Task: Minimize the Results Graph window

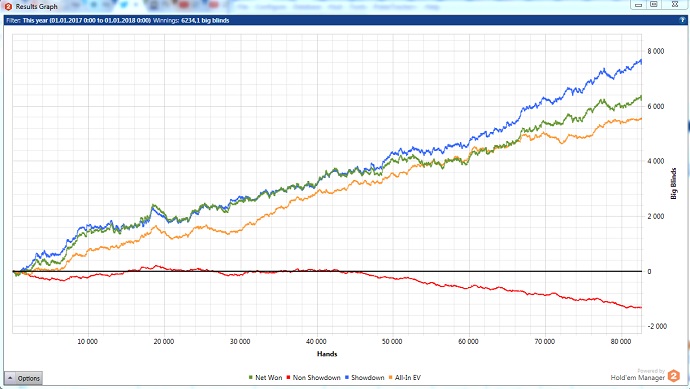Action: click(x=638, y=4)
